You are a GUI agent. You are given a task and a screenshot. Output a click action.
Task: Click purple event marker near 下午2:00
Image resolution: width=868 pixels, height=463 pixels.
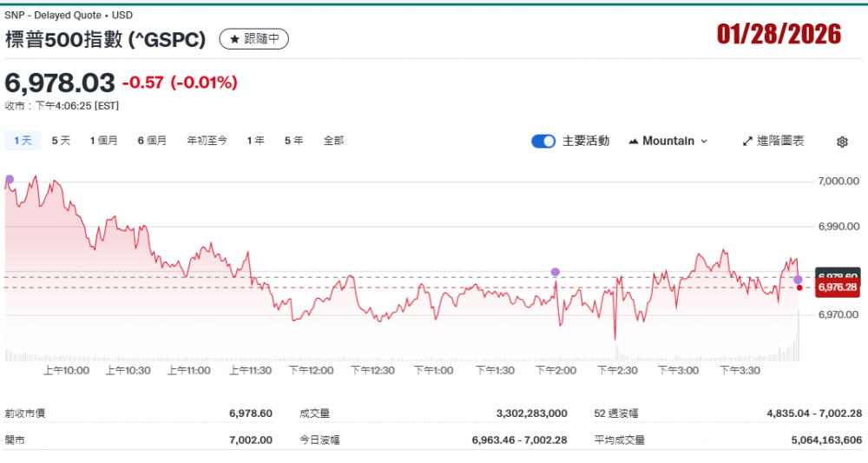tap(556, 272)
